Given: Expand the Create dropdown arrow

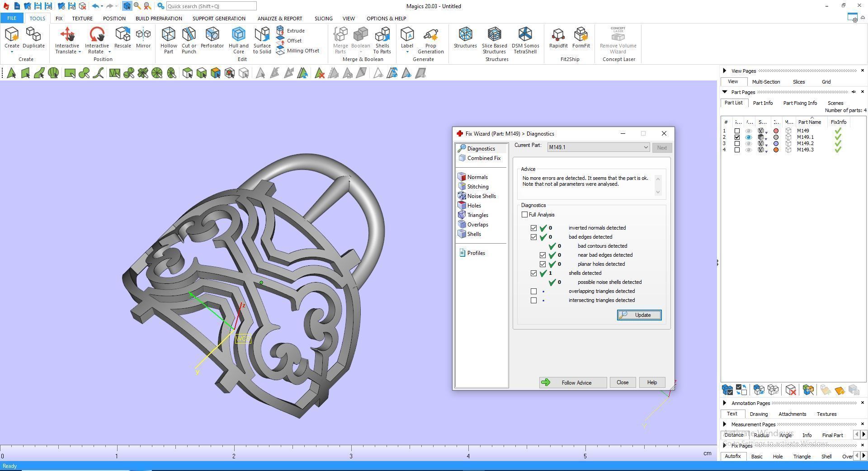Looking at the screenshot, I should (x=12, y=52).
